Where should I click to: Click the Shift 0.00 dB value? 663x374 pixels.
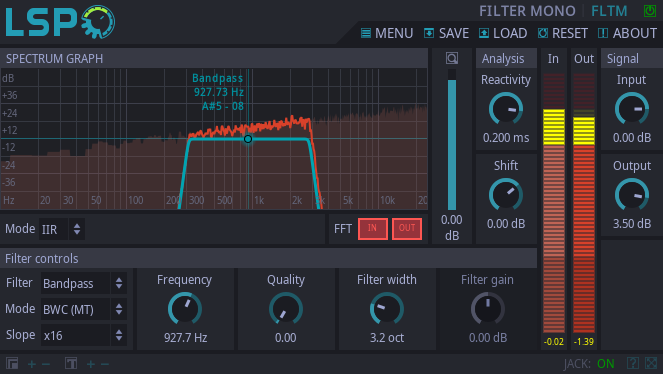point(506,224)
